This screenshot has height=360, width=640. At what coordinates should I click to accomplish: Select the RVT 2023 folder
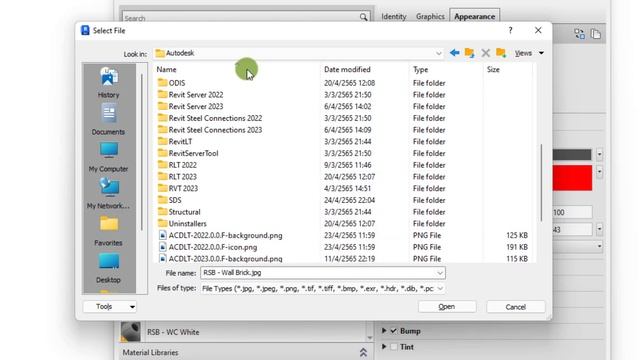click(x=178, y=189)
